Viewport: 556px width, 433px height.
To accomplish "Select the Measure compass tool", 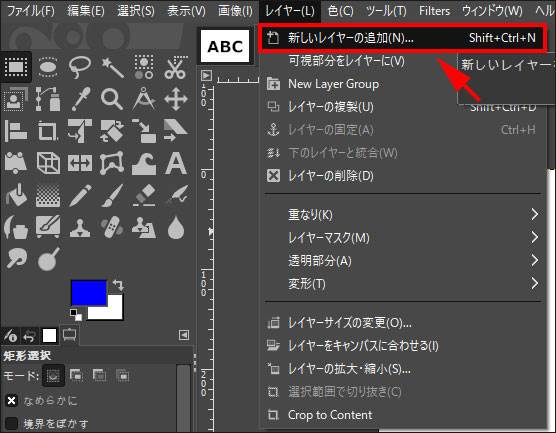I will click(144, 99).
